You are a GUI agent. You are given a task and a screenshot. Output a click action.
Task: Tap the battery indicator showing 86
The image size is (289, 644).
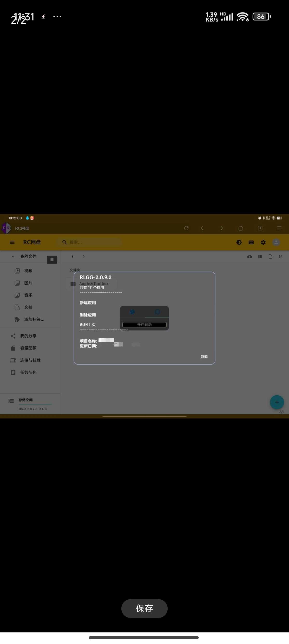pos(261,16)
